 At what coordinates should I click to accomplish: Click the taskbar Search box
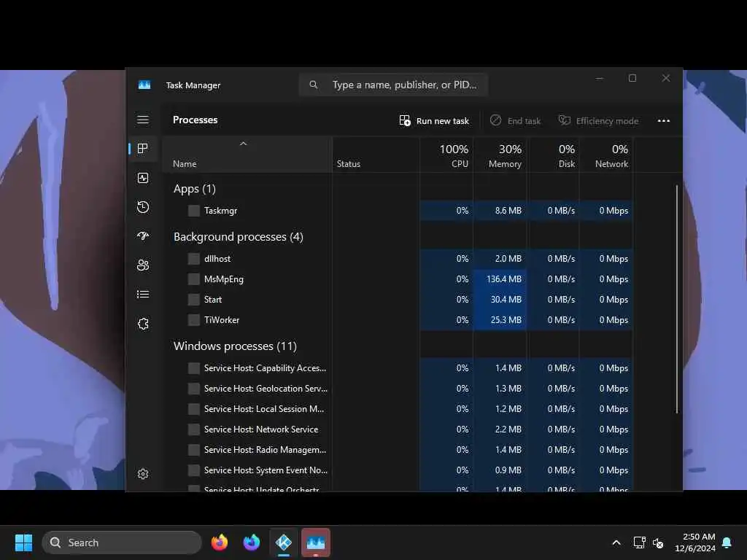point(122,542)
